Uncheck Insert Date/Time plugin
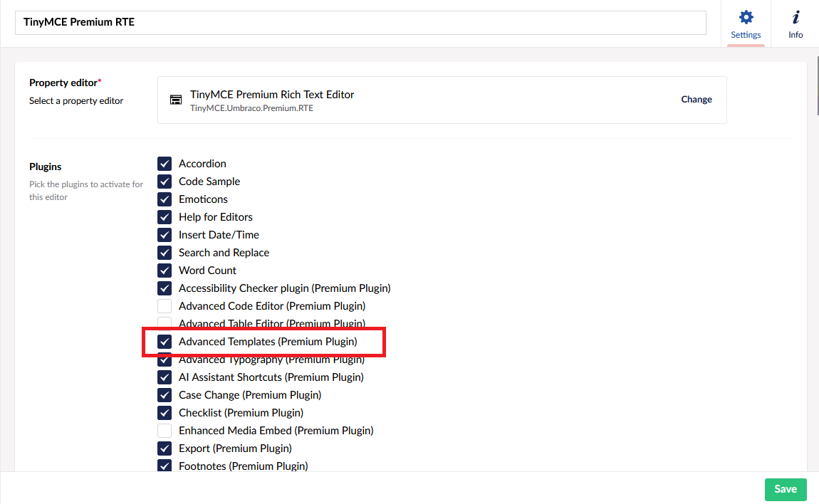Screen dimensions: 819x504 click(x=165, y=235)
